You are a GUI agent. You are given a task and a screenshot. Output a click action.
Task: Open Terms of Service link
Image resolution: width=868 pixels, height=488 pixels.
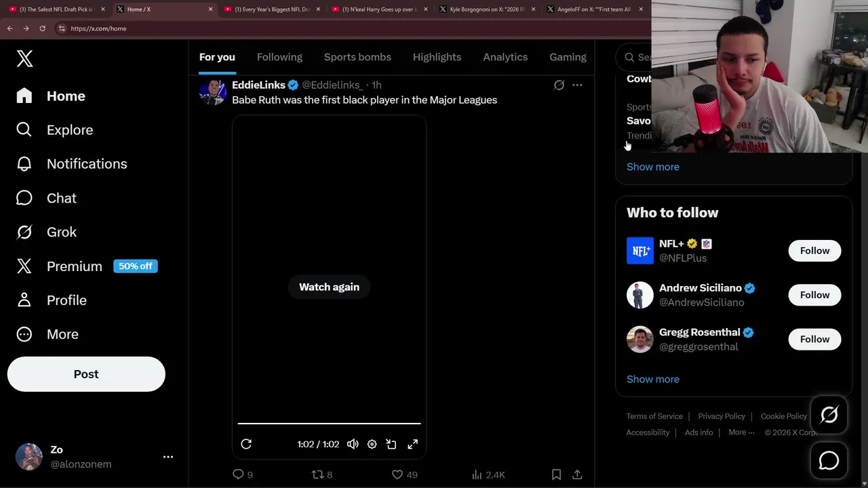coord(654,416)
